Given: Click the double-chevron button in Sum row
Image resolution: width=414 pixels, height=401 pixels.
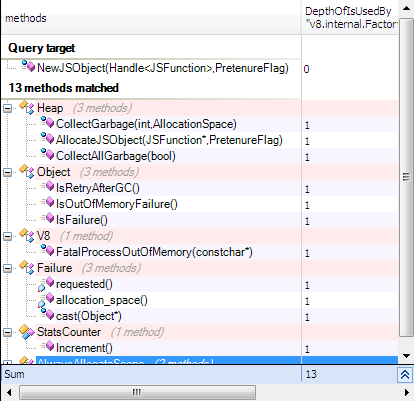Looking at the screenshot, I should [405, 375].
